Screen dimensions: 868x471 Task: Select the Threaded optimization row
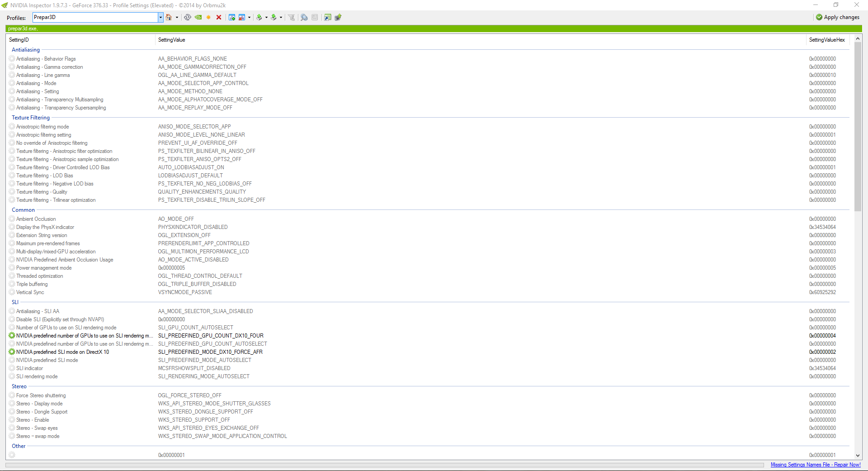(429, 276)
